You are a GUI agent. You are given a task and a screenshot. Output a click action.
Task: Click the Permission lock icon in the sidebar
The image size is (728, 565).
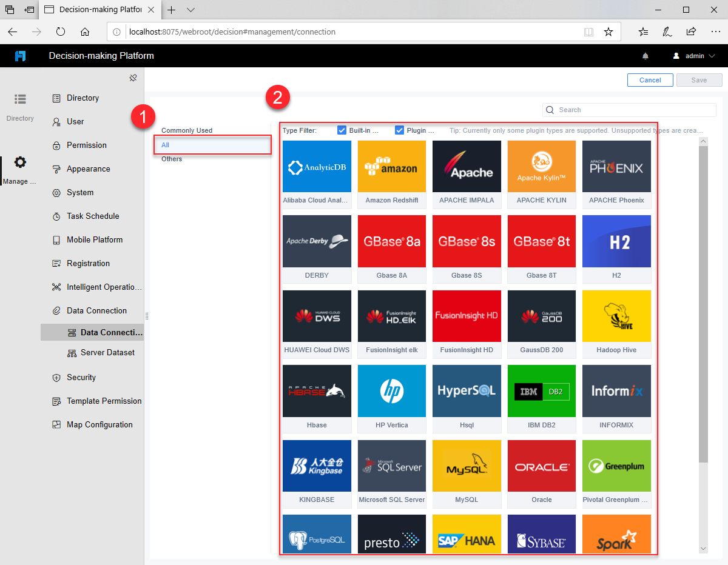tap(56, 145)
